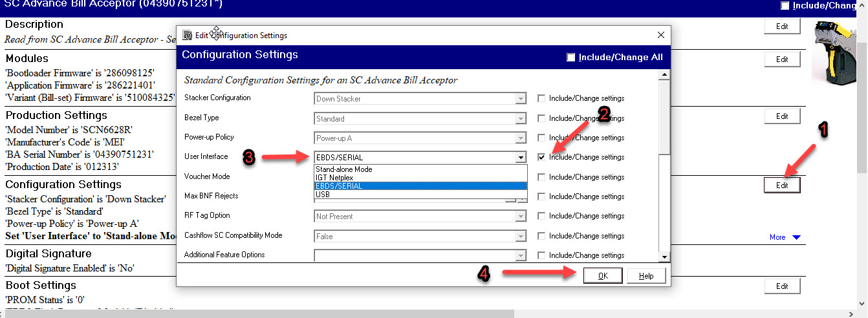Check Include/Change All in dialog header
This screenshot has height=318, width=868.
(x=570, y=58)
